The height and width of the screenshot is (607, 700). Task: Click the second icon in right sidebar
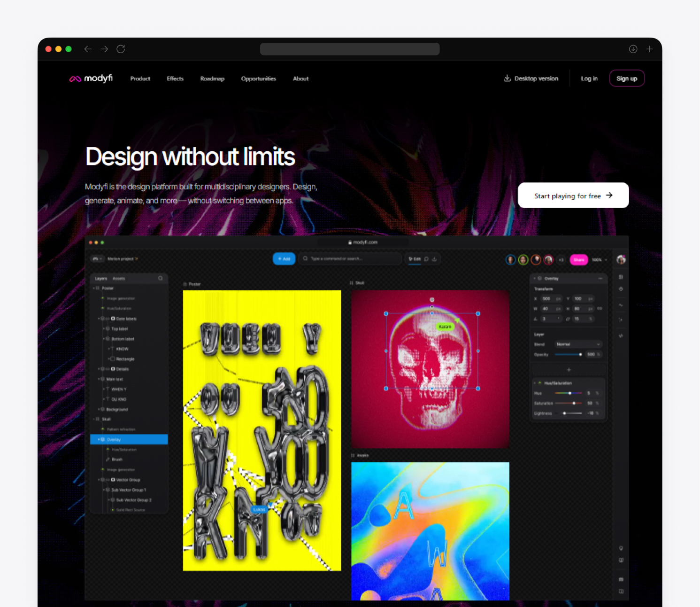click(x=621, y=289)
